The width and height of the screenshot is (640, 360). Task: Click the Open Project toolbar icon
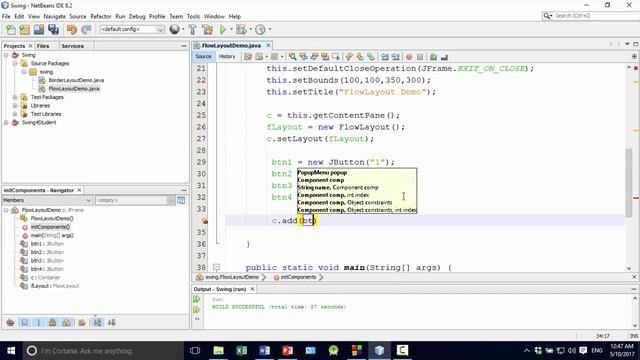[39, 29]
